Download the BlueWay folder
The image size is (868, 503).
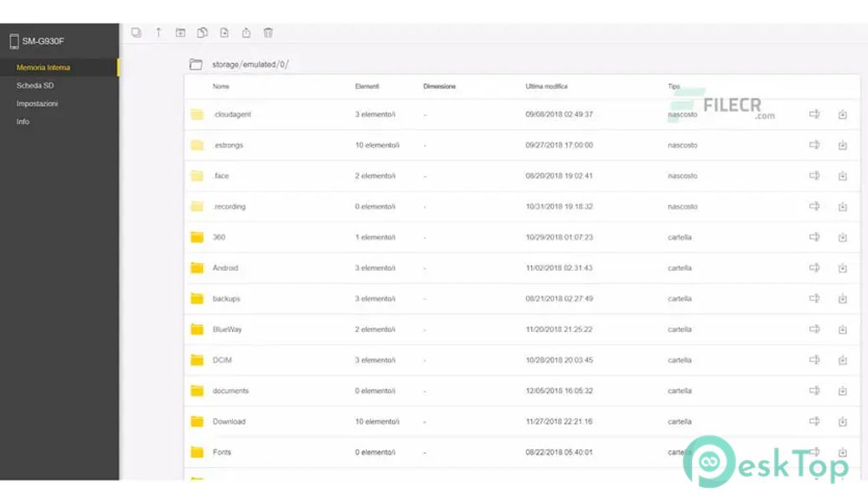click(x=843, y=329)
